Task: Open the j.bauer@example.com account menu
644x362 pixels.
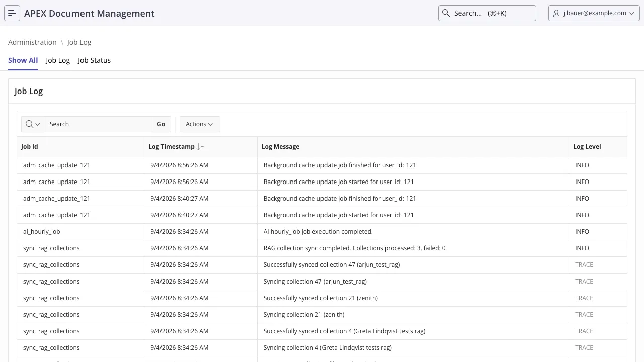Action: [x=594, y=13]
